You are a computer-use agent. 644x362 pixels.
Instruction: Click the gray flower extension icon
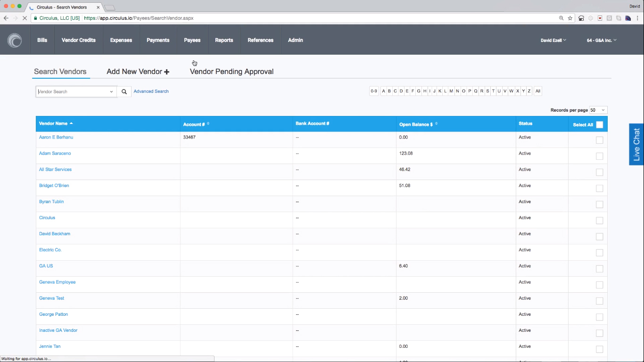pyautogui.click(x=591, y=18)
